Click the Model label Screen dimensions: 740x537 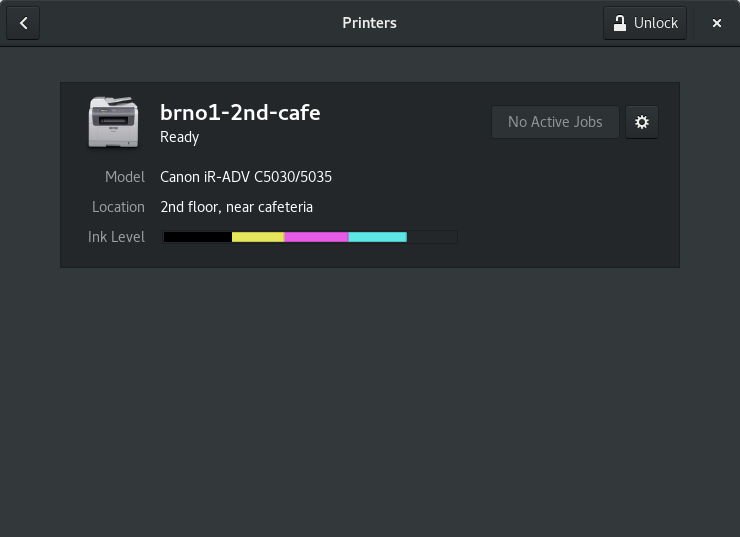[x=125, y=177]
